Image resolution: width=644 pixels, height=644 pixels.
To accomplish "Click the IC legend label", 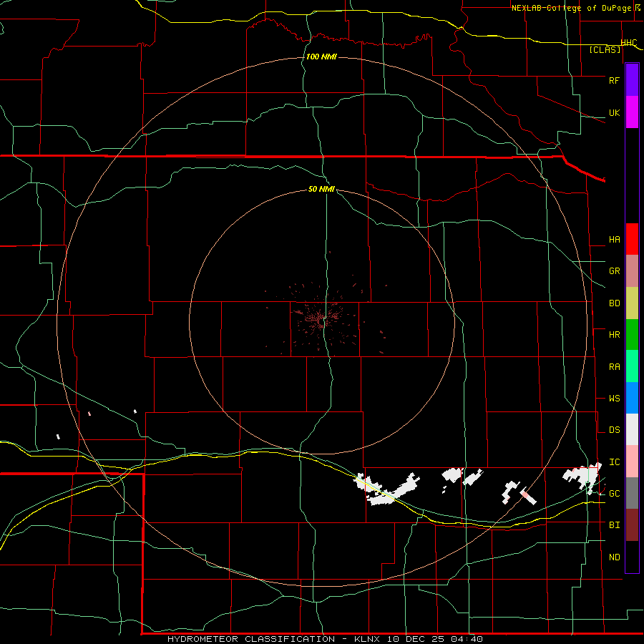I will pyautogui.click(x=614, y=462).
